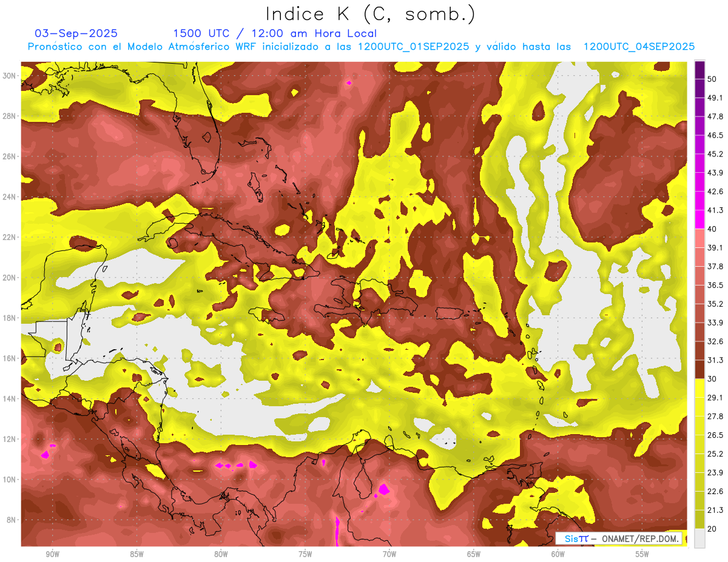
Task: Click the '85W' longitude axis label
Action: click(136, 554)
